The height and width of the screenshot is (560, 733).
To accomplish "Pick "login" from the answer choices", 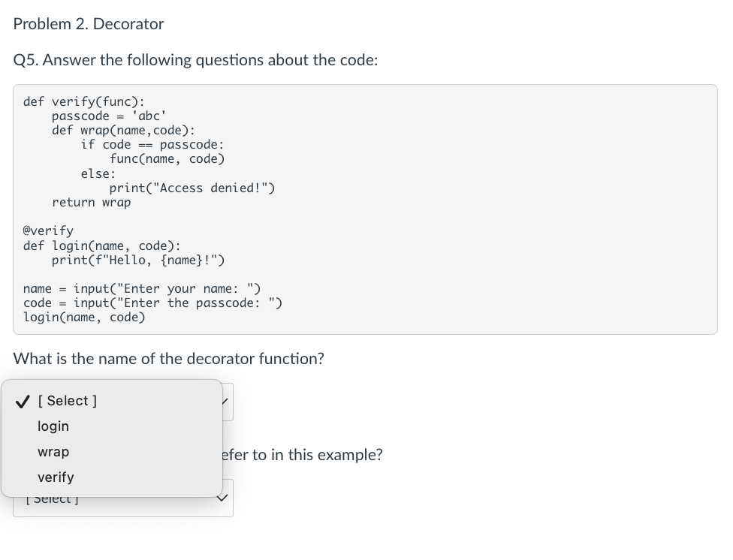I will (x=53, y=426).
